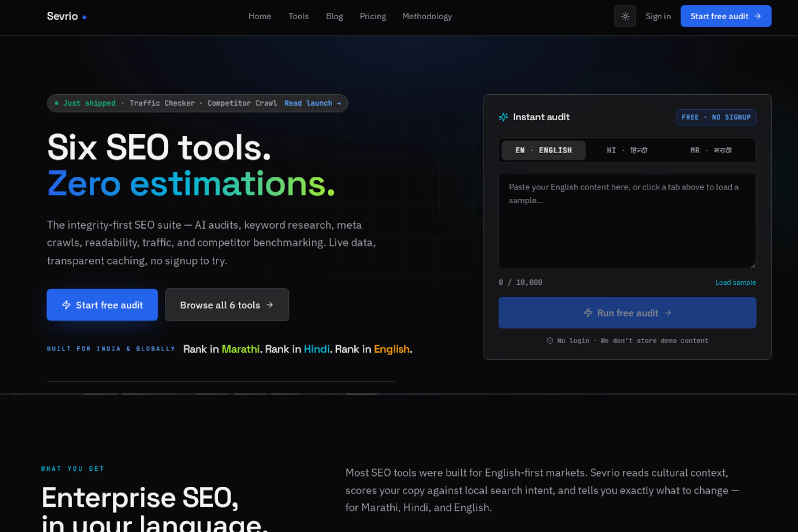Click the 'Zero estimations.' gradient heading
Viewport: 798px width, 532px height.
click(x=191, y=184)
